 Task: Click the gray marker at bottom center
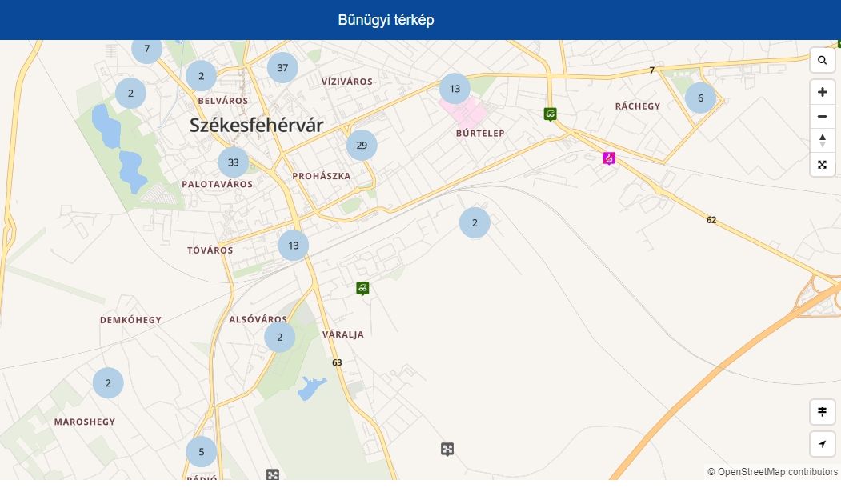pyautogui.click(x=447, y=449)
